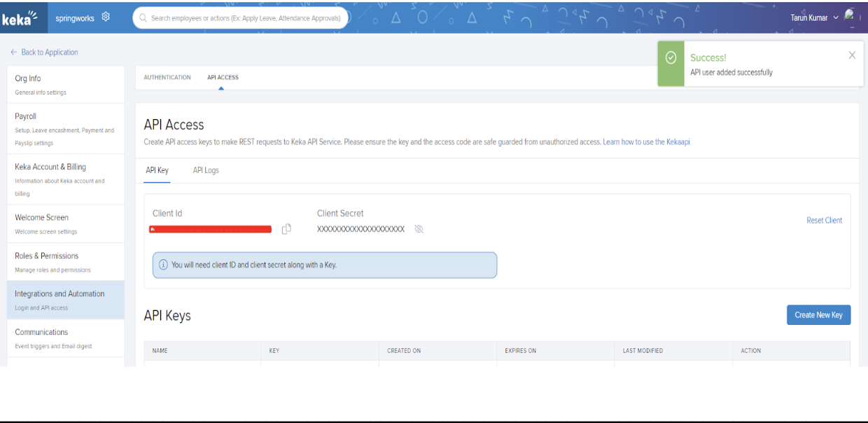Open Payroll settings in the sidebar
Image resolution: width=868 pixels, height=423 pixels.
coord(25,116)
